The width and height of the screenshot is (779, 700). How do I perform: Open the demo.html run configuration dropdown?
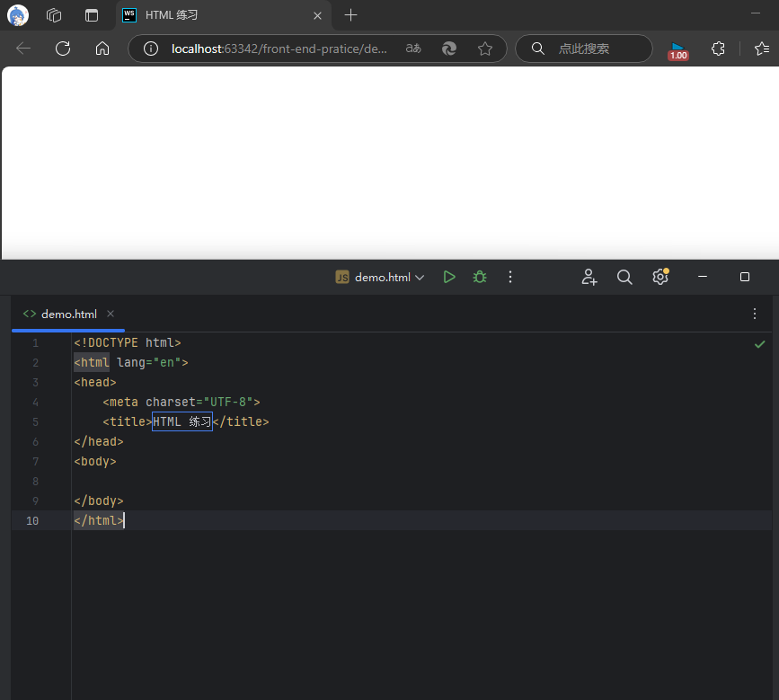pos(380,278)
